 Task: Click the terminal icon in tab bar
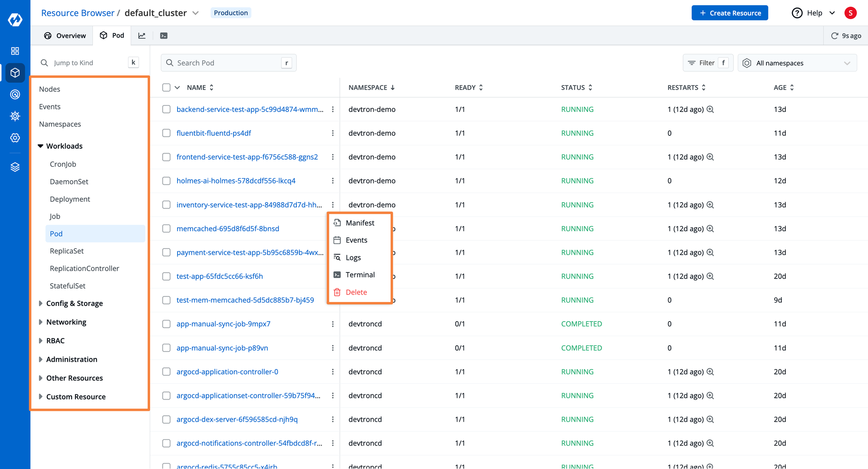(x=164, y=35)
